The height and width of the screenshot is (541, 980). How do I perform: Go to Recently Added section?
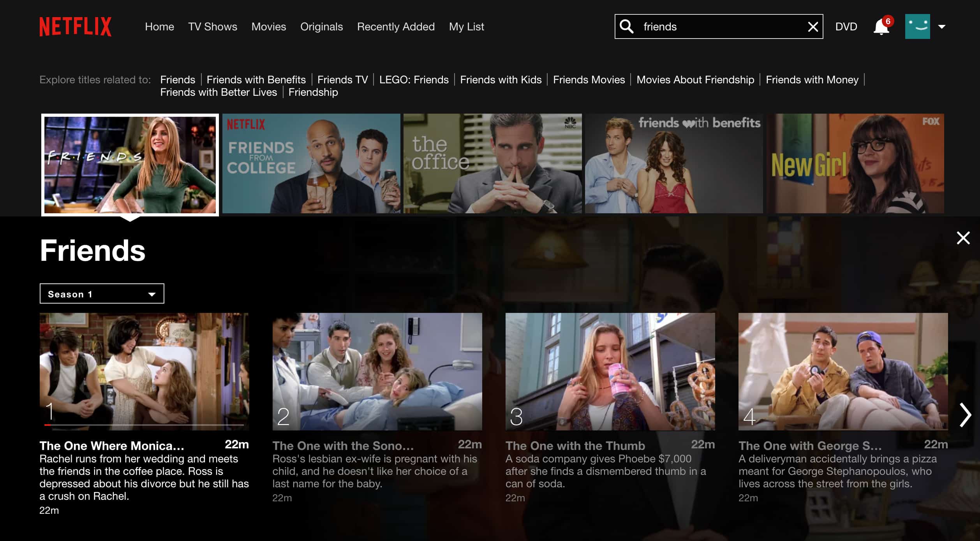pyautogui.click(x=396, y=26)
